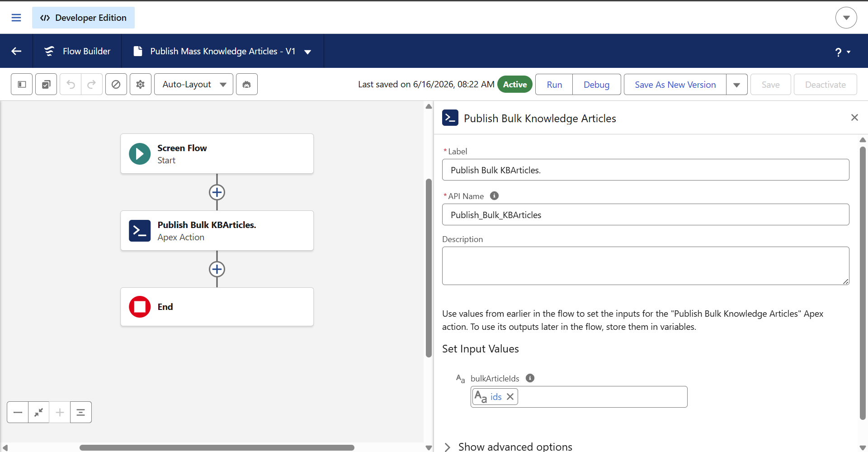This screenshot has width=868, height=452.
Task: Click the bulkArticleIds input box
Action: (579, 397)
